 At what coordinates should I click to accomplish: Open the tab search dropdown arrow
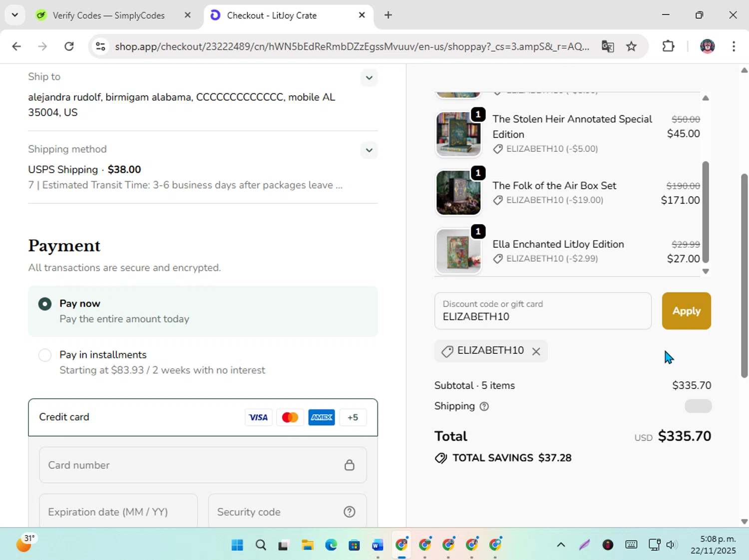coord(15,15)
